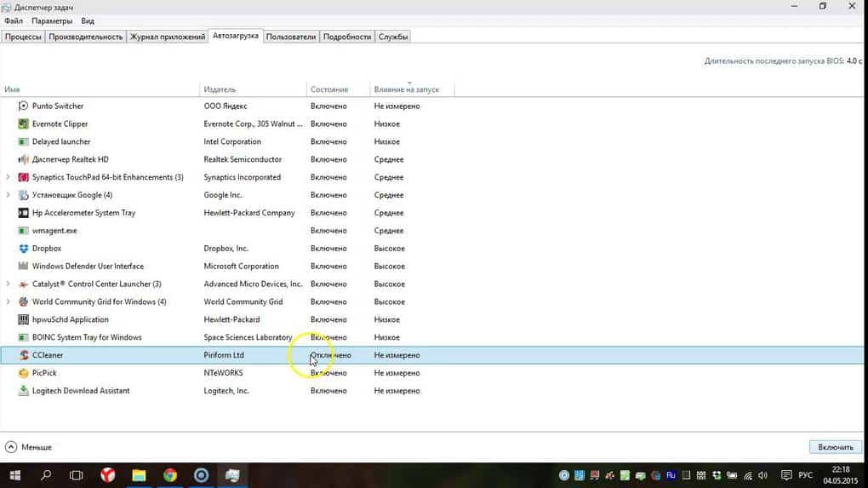Screen dimensions: 868x488
Task: Select the ООО Яндекс publisher cell
Action: pyautogui.click(x=226, y=106)
